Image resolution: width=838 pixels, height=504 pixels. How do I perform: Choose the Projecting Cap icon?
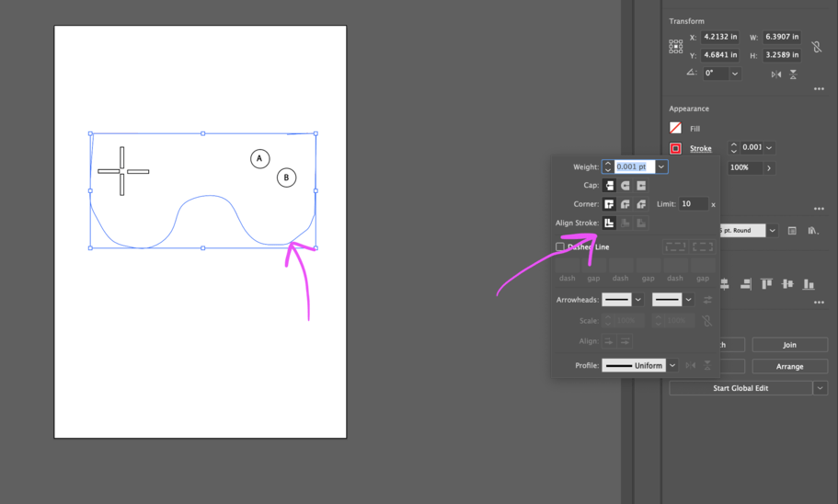click(x=641, y=186)
